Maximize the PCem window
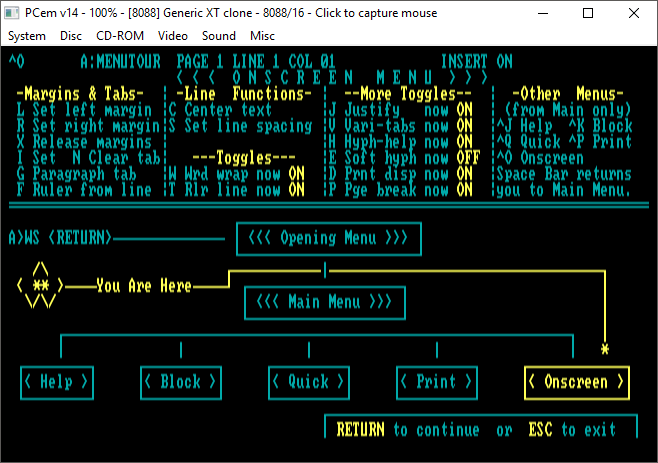This screenshot has height=463, width=658. [588, 13]
